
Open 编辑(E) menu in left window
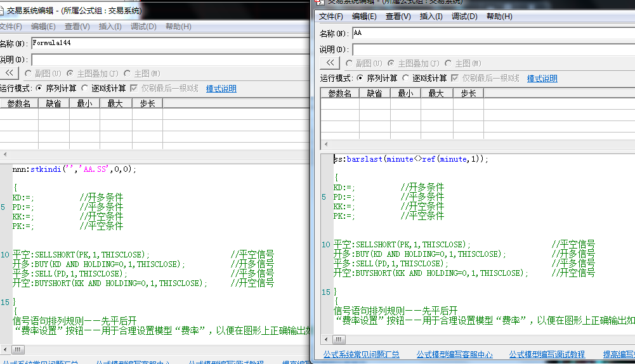(43, 27)
